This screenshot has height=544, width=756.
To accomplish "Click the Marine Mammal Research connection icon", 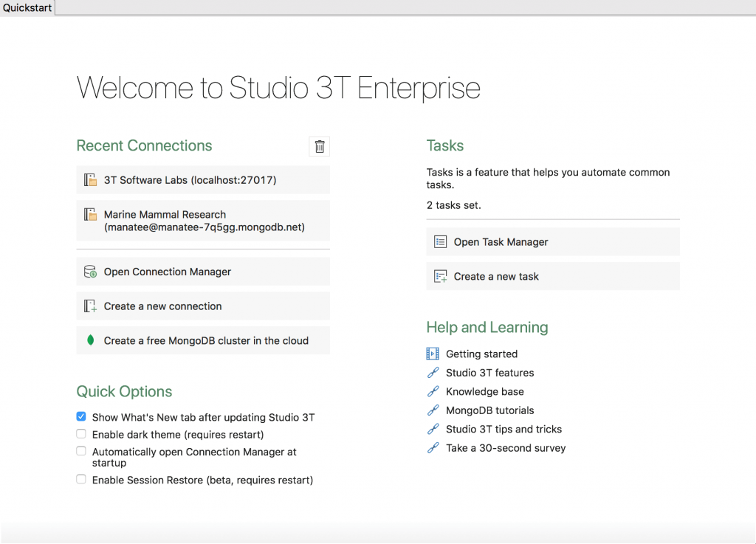I will pos(90,214).
